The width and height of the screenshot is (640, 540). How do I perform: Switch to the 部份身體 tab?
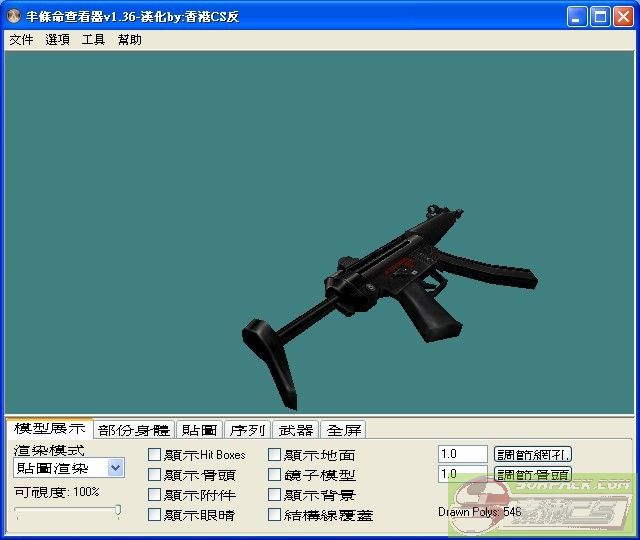click(134, 430)
